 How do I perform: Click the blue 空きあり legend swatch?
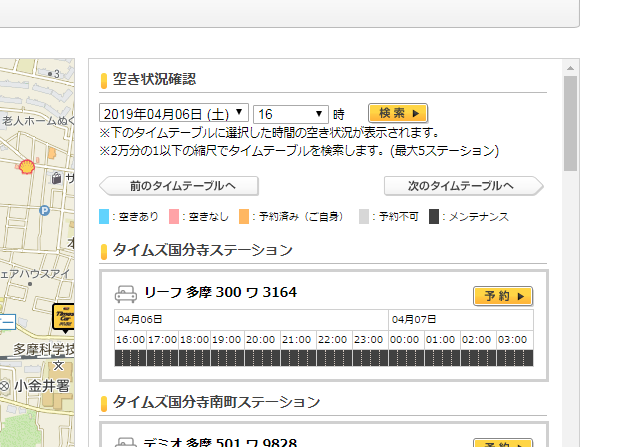pos(104,216)
